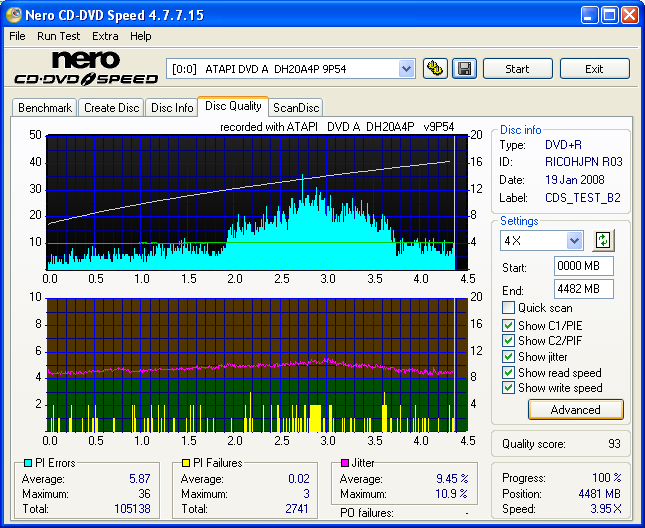
Task: Click the Start button
Action: coord(517,69)
